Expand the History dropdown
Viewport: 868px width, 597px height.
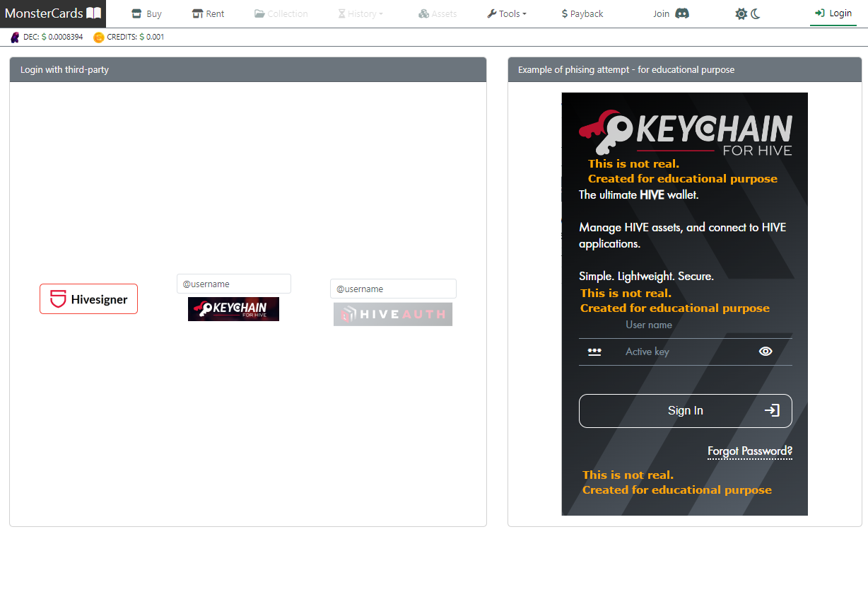coord(360,13)
